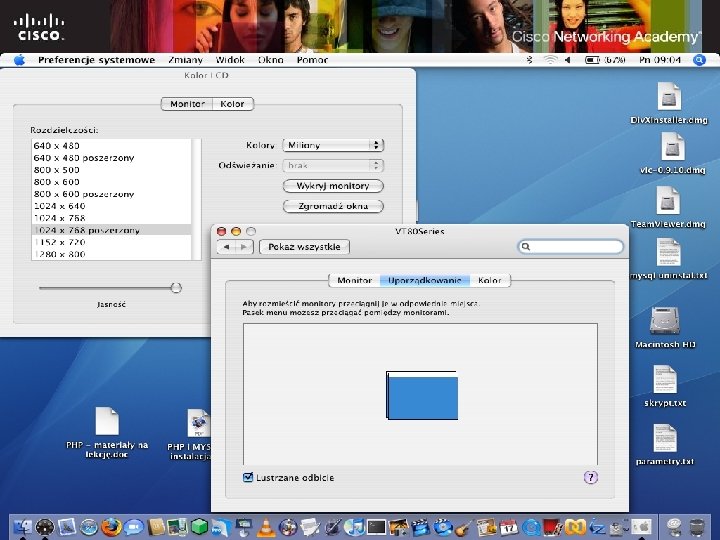Viewport: 720px width, 540px height.
Task: Click the Jasność brightness slider
Action: click(x=176, y=288)
